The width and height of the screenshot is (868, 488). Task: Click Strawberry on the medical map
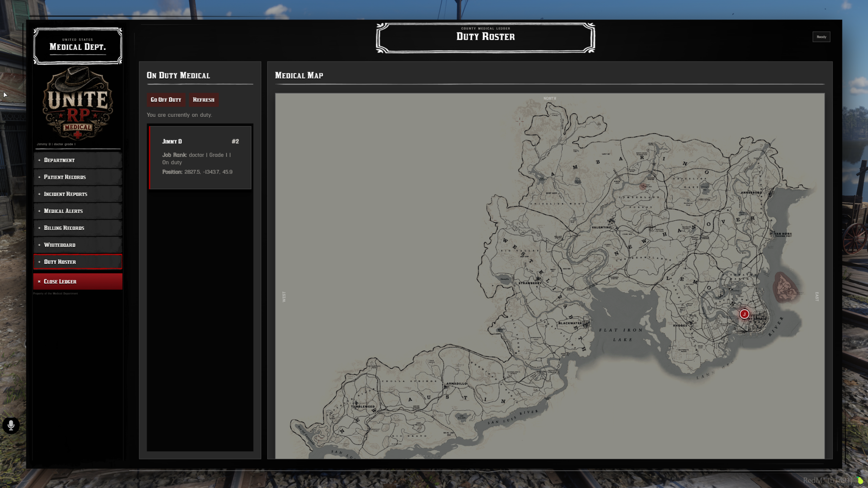tap(530, 283)
